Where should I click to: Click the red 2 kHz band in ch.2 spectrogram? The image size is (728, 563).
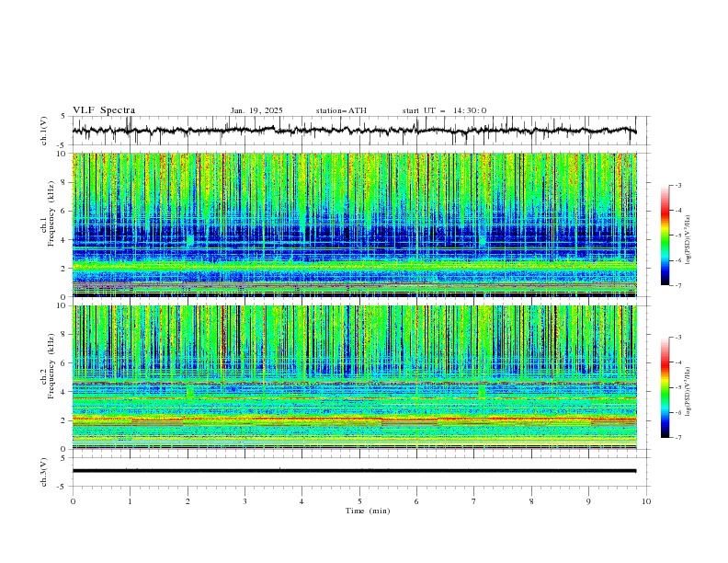pyautogui.click(x=355, y=420)
